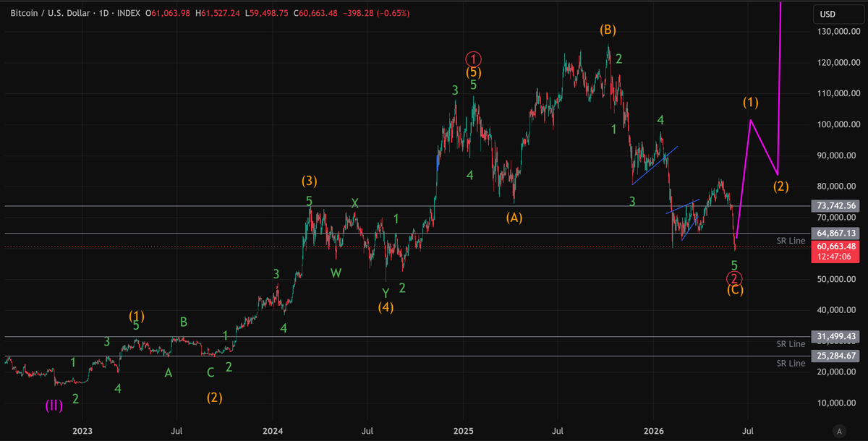The image size is (868, 441).
Task: Click the 90,000.00 price axis label
Action: pyautogui.click(x=836, y=155)
